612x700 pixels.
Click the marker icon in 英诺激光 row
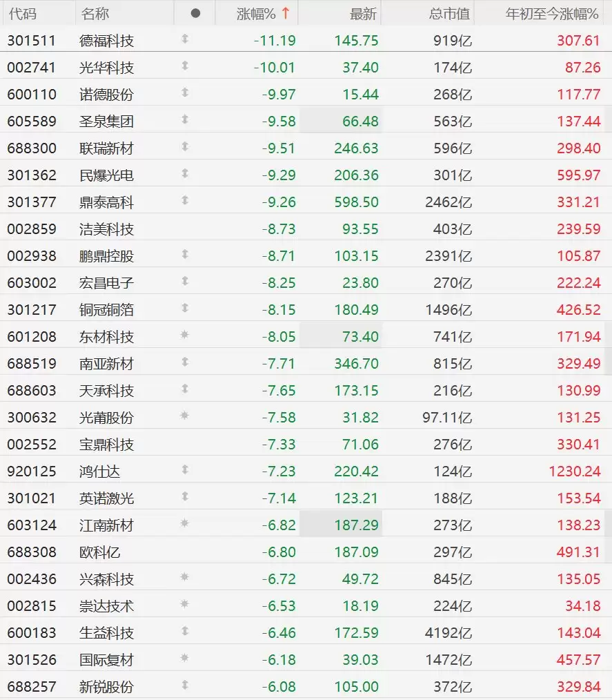click(x=185, y=496)
